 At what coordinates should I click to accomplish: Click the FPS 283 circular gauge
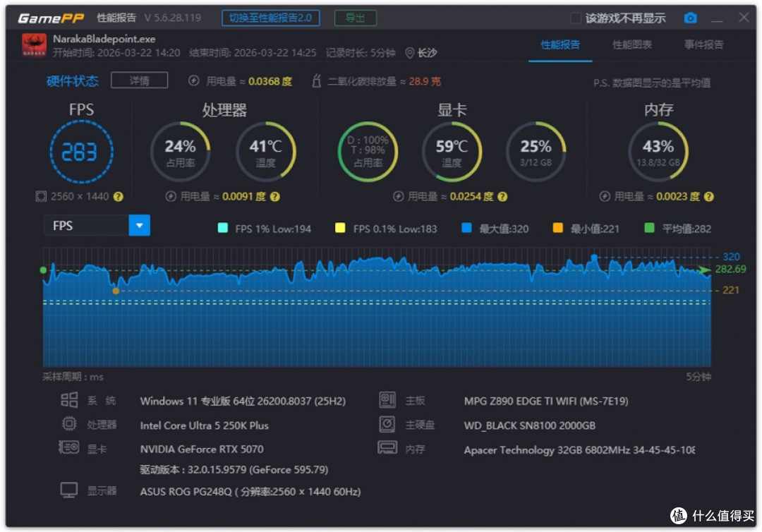82,152
